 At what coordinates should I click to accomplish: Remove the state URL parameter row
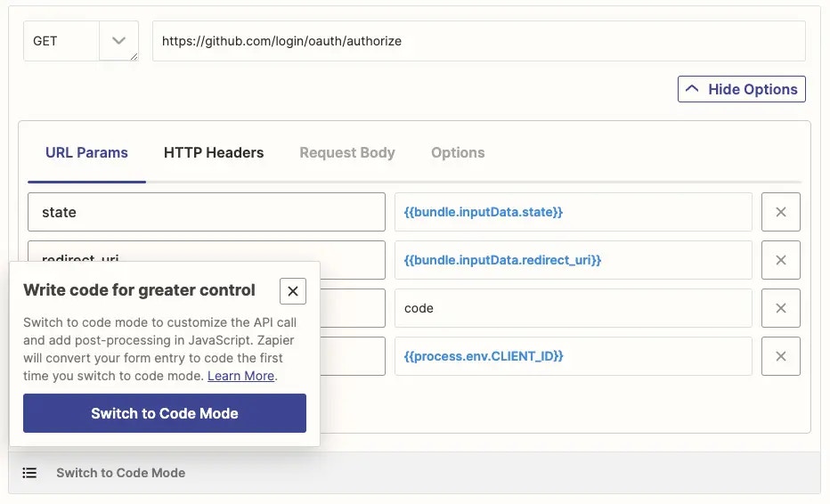click(x=780, y=212)
